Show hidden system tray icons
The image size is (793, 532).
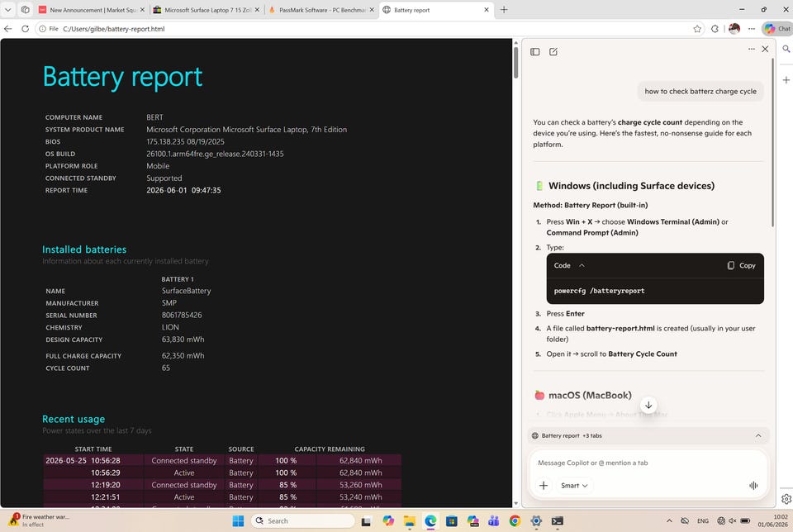coord(669,521)
